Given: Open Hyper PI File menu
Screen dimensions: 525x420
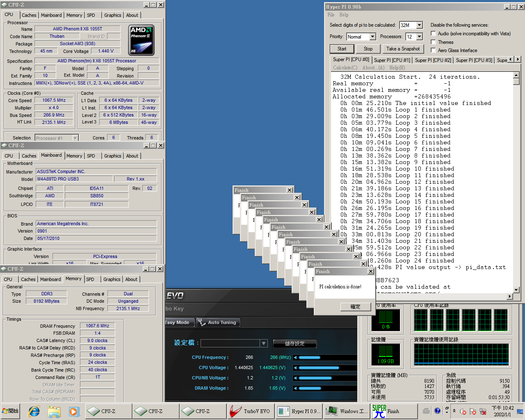Looking at the screenshot, I should click(x=331, y=15).
